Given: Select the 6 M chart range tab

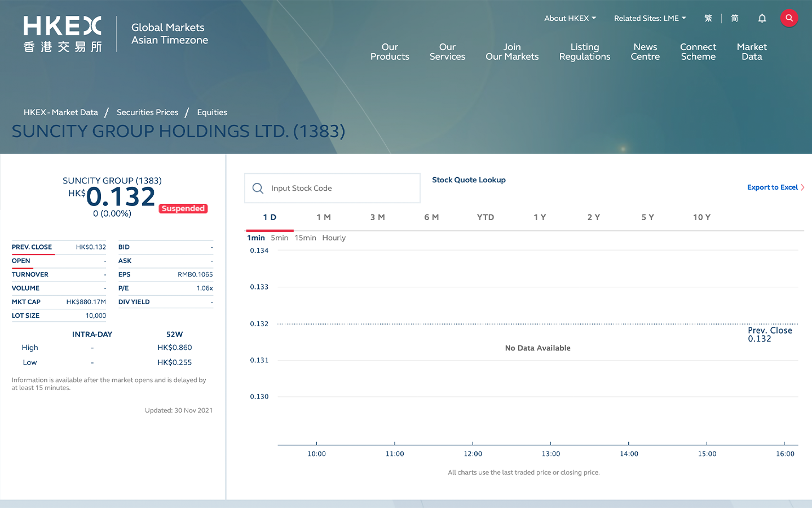Looking at the screenshot, I should 431,217.
